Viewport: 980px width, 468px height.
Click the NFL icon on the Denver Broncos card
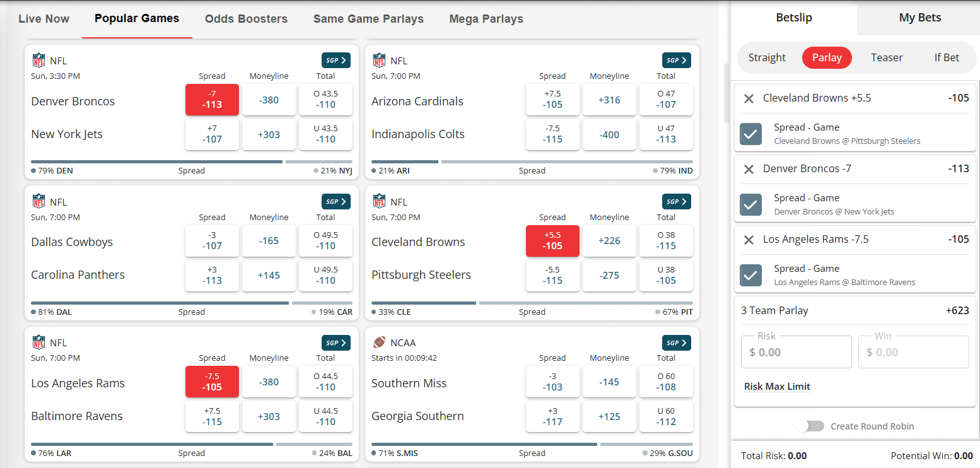[39, 60]
